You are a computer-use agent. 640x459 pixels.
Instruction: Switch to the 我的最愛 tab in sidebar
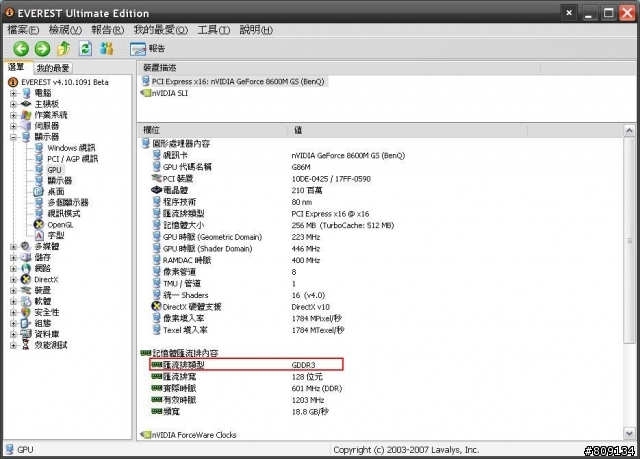coord(53,68)
